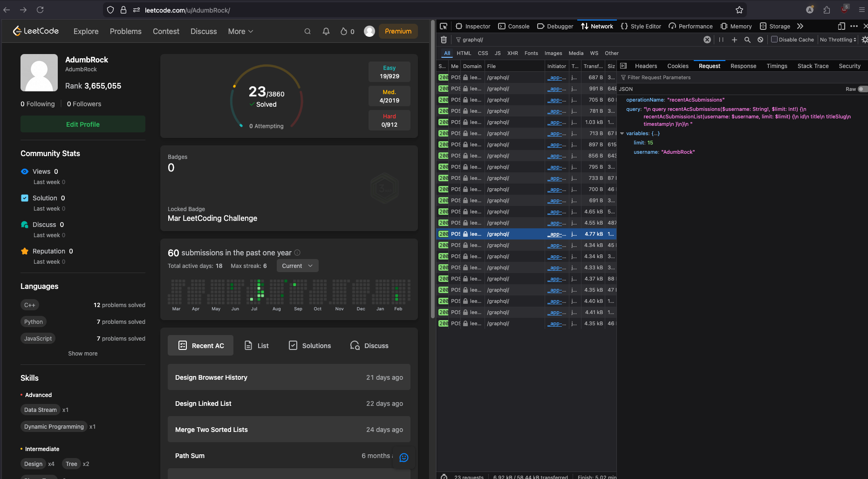Open DevTools three-dot options menu
868x479 pixels.
pyautogui.click(x=854, y=26)
